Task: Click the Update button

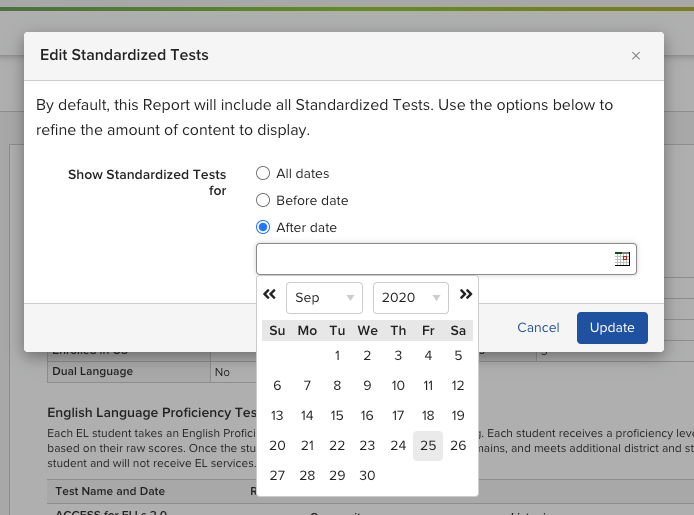Action: coord(612,328)
